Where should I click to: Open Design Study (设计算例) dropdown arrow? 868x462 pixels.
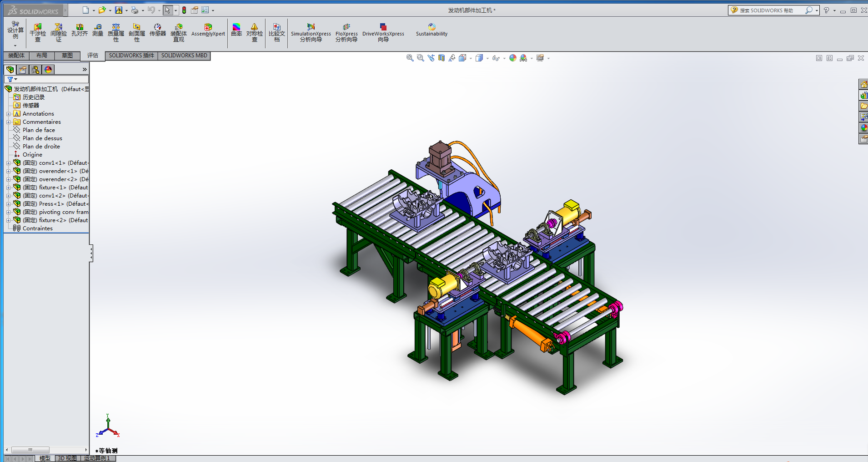15,46
